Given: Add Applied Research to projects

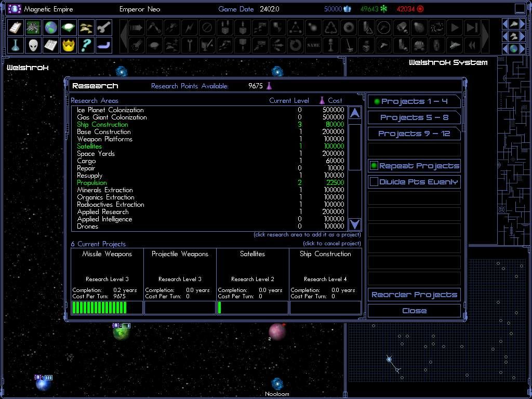Looking at the screenshot, I should 103,212.
